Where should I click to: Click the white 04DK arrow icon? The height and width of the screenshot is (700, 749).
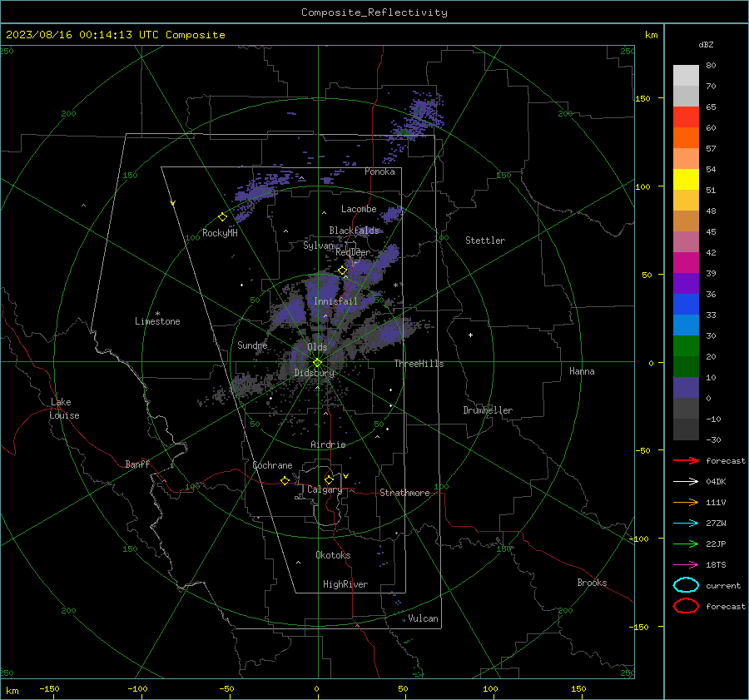686,481
